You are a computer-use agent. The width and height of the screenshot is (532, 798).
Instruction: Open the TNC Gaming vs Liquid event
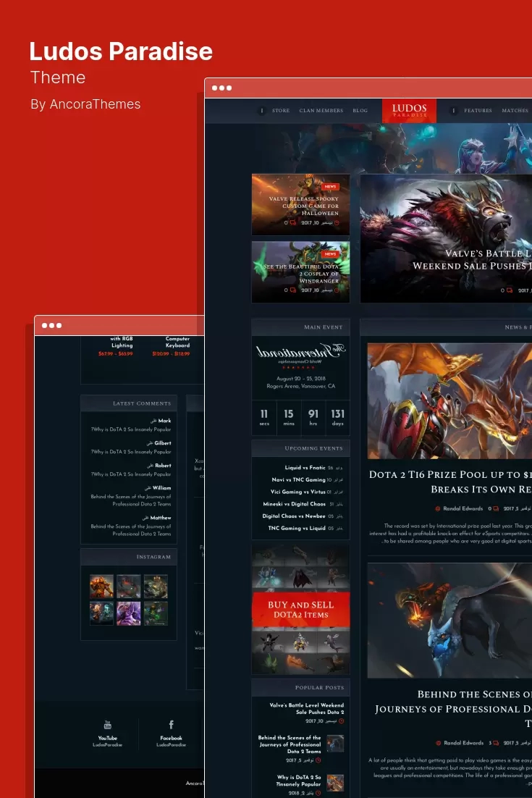tap(297, 529)
